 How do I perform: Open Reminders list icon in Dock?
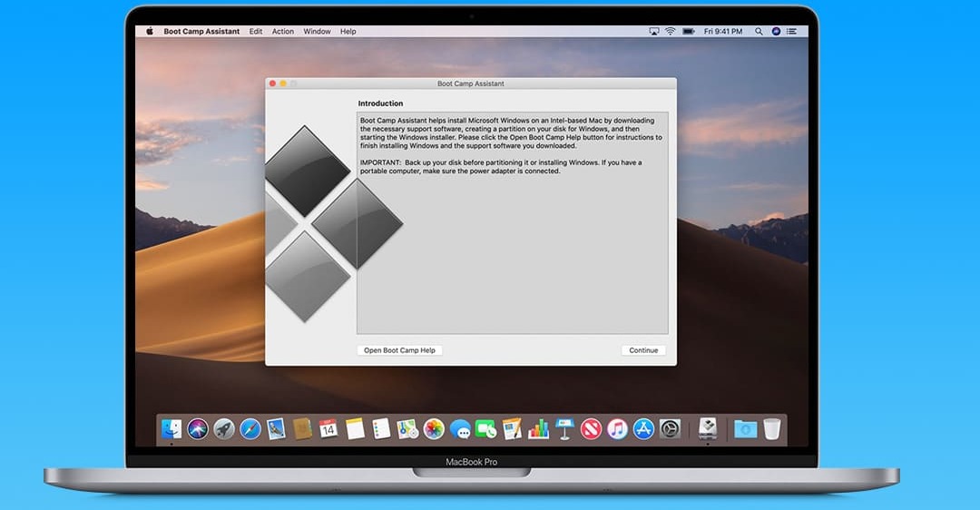pos(381,429)
